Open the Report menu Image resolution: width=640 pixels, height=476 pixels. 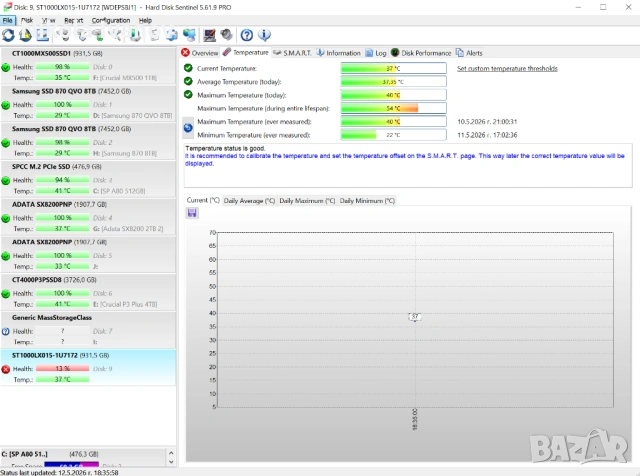[x=73, y=20]
